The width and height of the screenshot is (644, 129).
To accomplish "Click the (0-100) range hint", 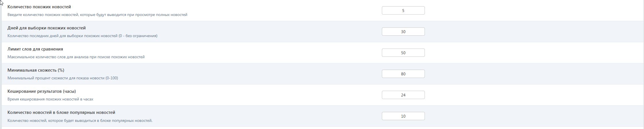I will [111, 78].
